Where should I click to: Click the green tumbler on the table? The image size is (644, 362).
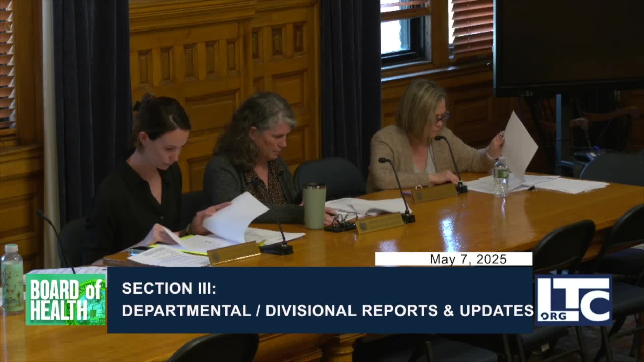click(x=314, y=206)
